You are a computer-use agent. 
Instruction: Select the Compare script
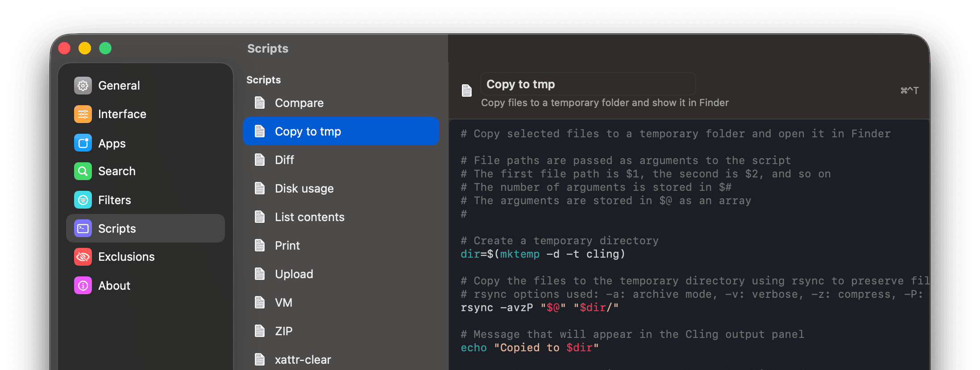click(341, 103)
